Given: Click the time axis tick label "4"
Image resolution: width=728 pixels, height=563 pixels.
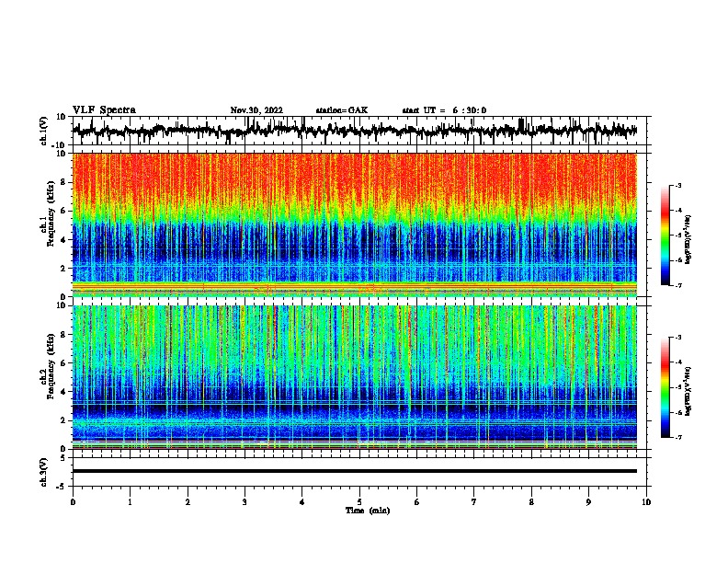Looking at the screenshot, I should click(x=302, y=502).
